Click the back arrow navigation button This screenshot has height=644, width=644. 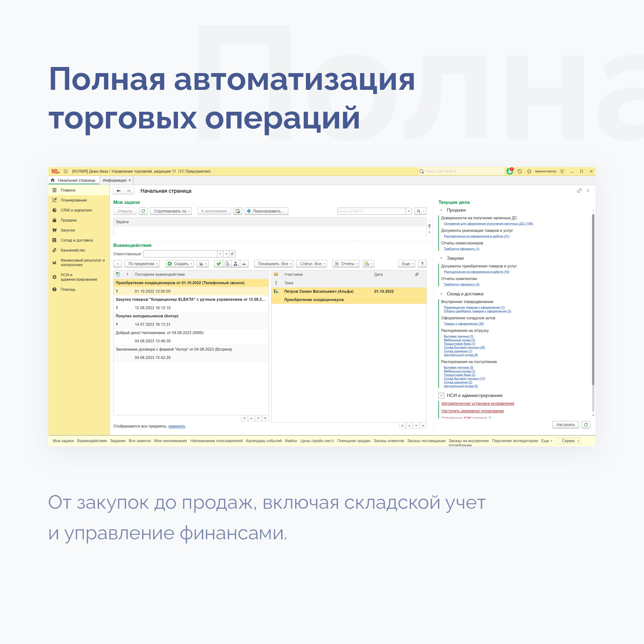[118, 191]
